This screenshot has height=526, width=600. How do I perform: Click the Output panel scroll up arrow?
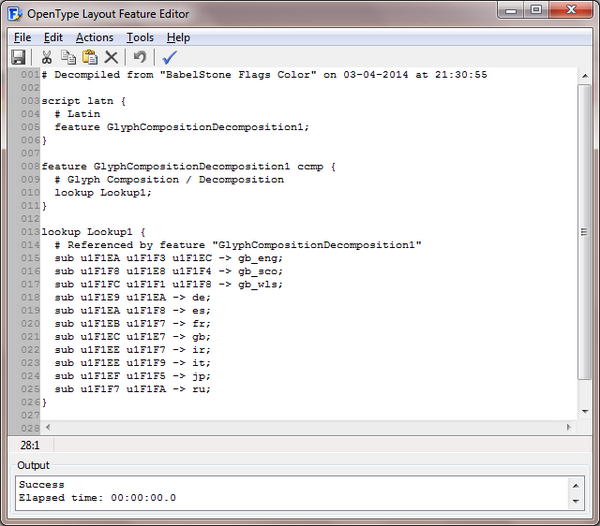click(x=576, y=486)
